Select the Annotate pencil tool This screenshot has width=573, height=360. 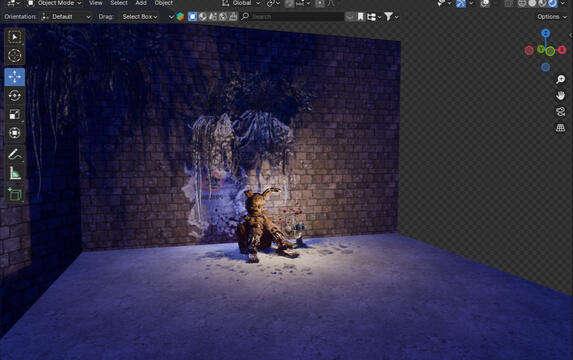point(15,154)
